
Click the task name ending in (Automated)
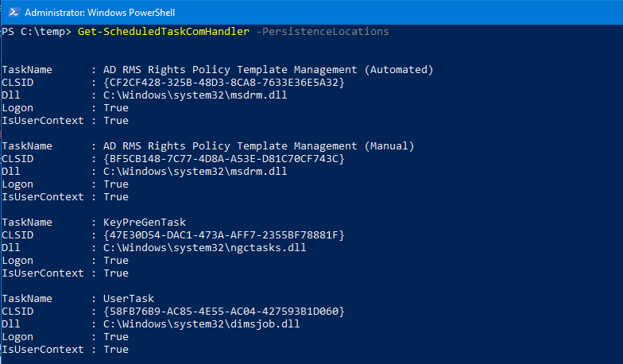point(269,70)
